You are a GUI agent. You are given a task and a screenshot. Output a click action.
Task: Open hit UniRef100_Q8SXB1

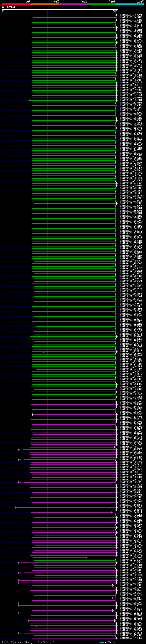pos(131,329)
